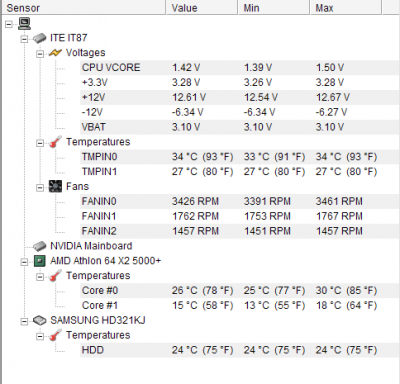Collapse the SAMSUNG HD321KJ node
Image resolution: width=400 pixels, height=384 pixels.
click(24, 322)
